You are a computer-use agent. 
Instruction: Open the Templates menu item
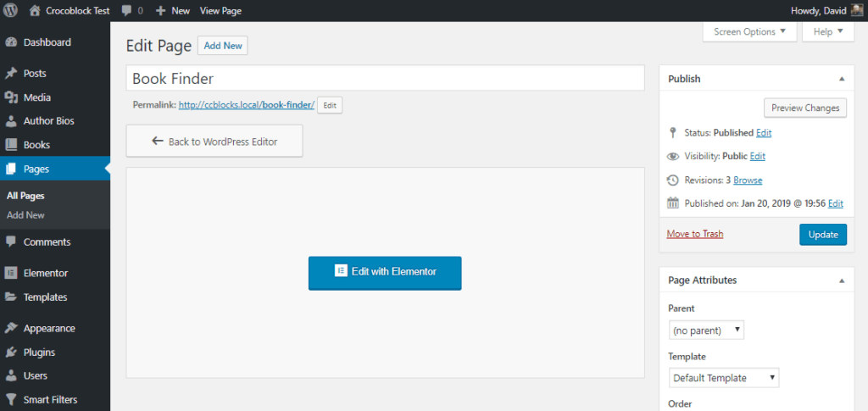45,297
